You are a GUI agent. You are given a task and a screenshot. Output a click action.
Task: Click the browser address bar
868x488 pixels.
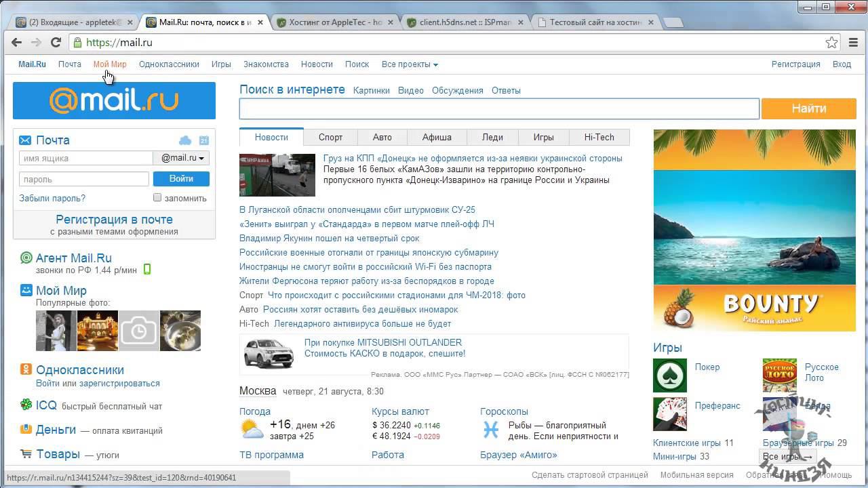click(x=448, y=42)
